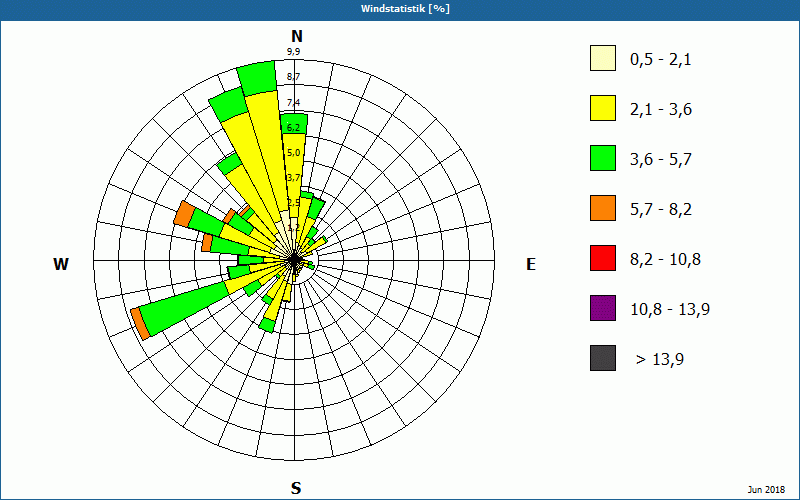The height and width of the screenshot is (500, 800).
Task: Click legend text '> 13,9'
Action: [660, 360]
